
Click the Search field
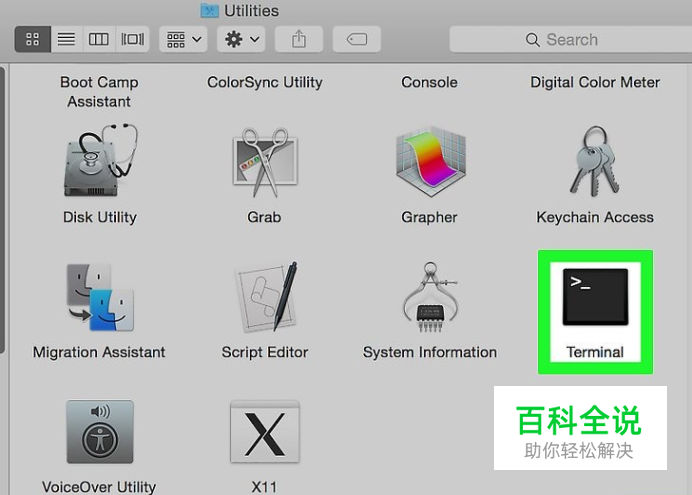click(571, 39)
